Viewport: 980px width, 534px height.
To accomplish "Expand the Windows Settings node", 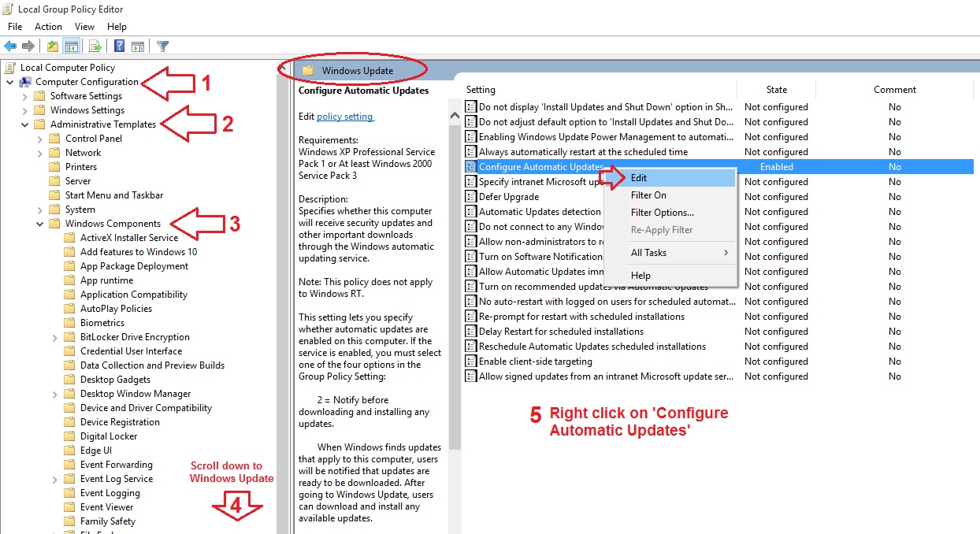I will [25, 110].
